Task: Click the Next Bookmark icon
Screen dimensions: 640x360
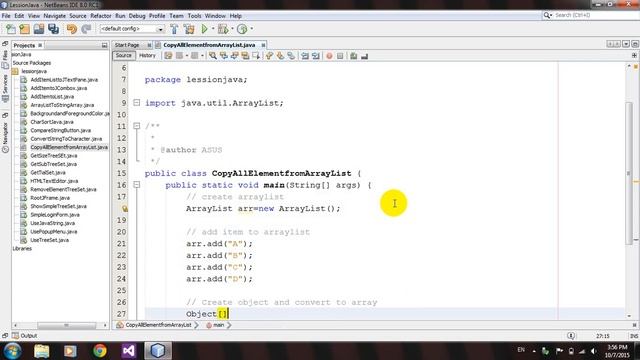Action: pos(280,56)
